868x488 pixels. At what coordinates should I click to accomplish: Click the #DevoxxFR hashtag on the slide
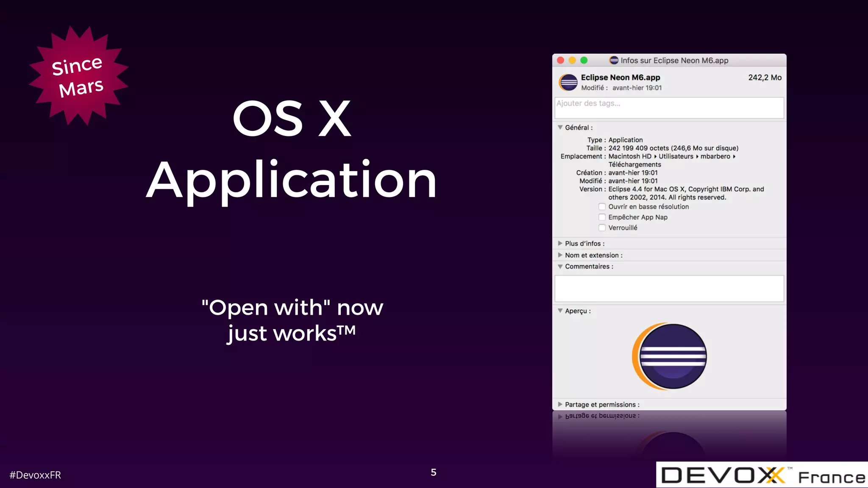point(35,475)
